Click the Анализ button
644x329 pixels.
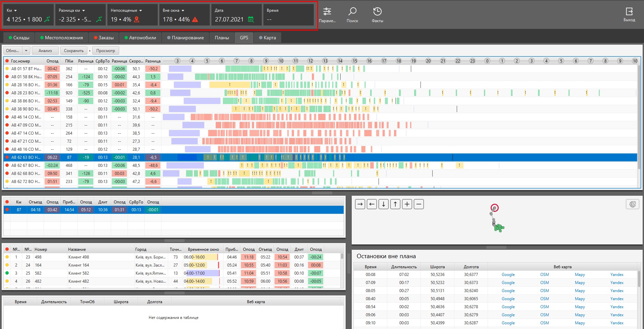(x=45, y=51)
